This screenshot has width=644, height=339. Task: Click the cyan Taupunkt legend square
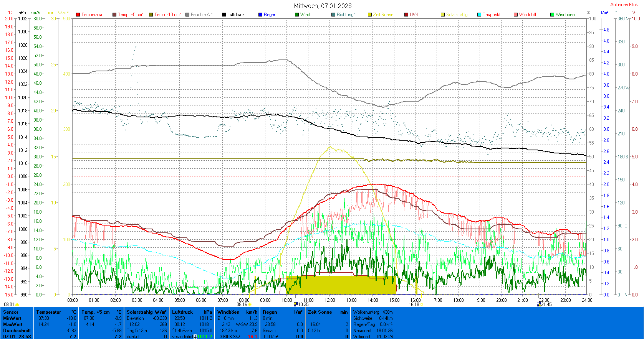click(479, 15)
